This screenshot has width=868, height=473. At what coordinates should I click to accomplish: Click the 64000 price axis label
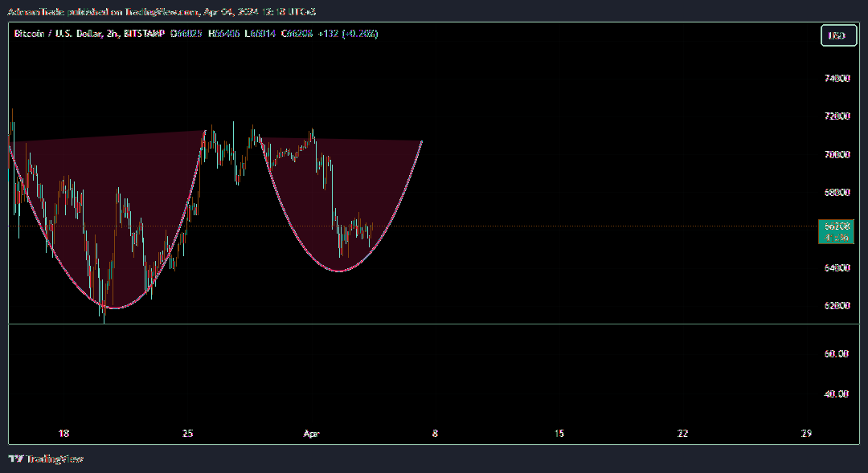[x=837, y=267]
